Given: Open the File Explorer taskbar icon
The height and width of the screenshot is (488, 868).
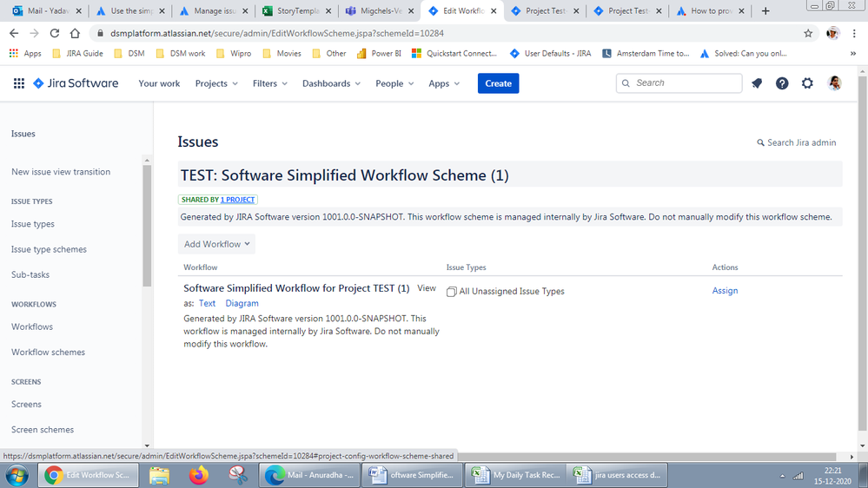Looking at the screenshot, I should 159,475.
